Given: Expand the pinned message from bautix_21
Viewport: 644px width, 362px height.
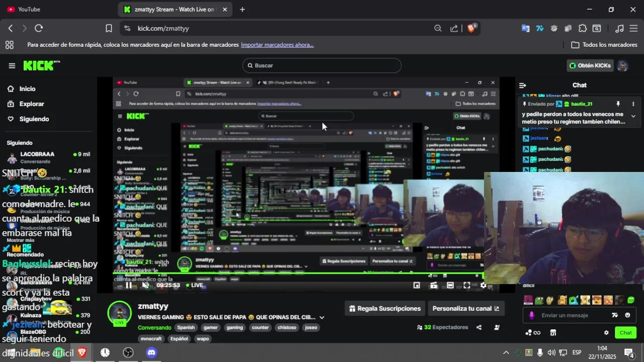Looking at the screenshot, I should tap(633, 116).
